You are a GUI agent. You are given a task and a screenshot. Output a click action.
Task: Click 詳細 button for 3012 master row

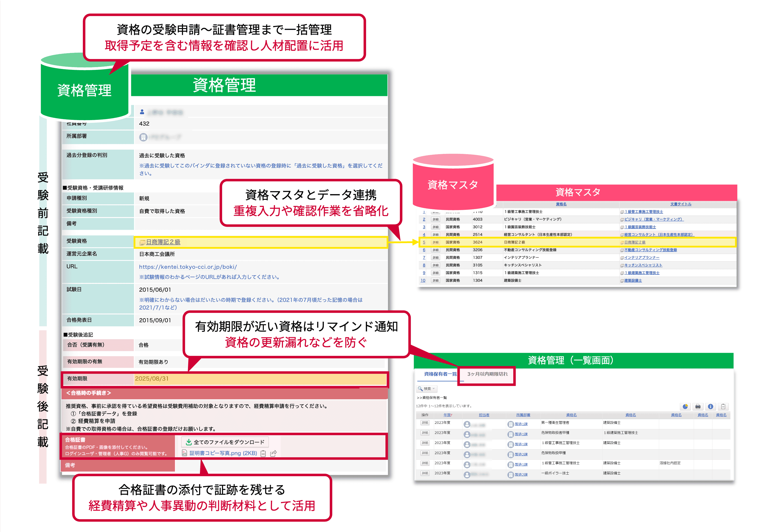436,227
